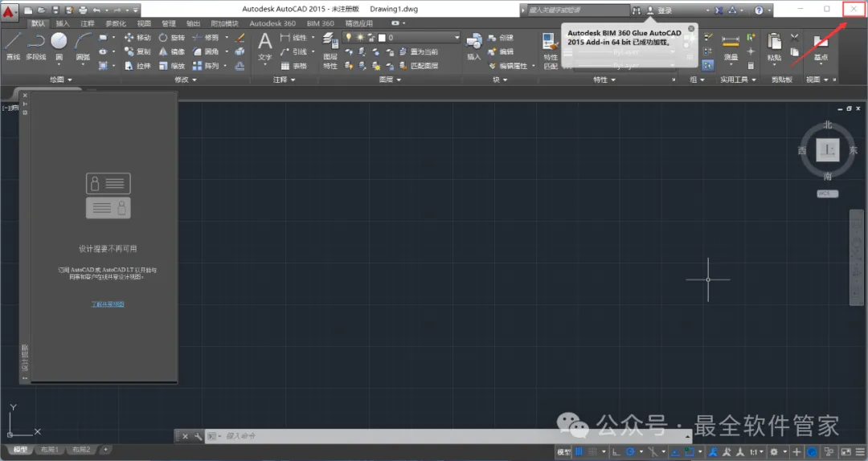Screen dimensions: 868x461
Task: Click the 移动 (Move) tool
Action: coord(137,38)
